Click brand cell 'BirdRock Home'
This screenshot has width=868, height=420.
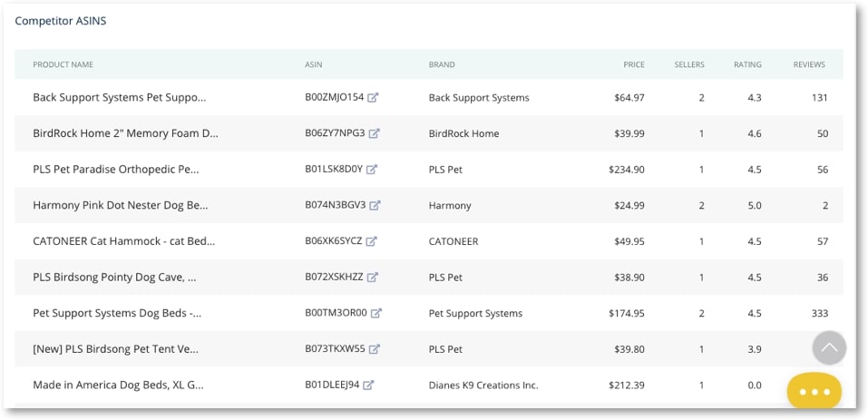click(463, 134)
